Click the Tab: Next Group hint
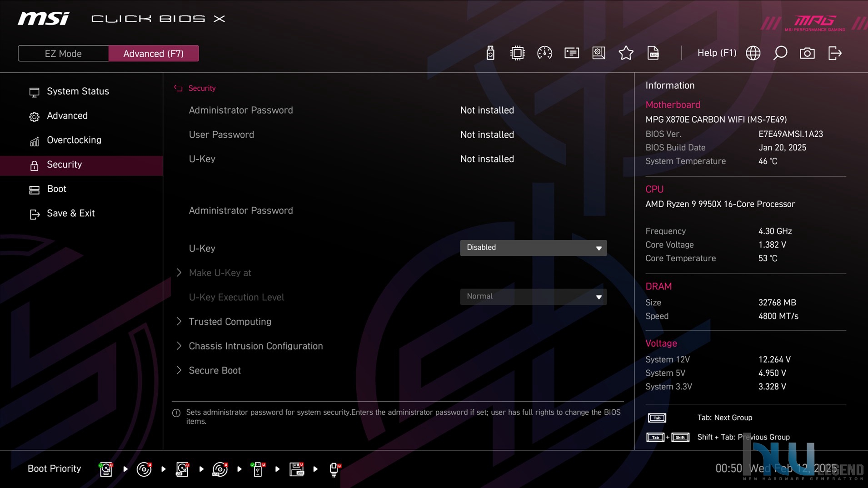Viewport: 868px width, 488px height. coord(724,418)
